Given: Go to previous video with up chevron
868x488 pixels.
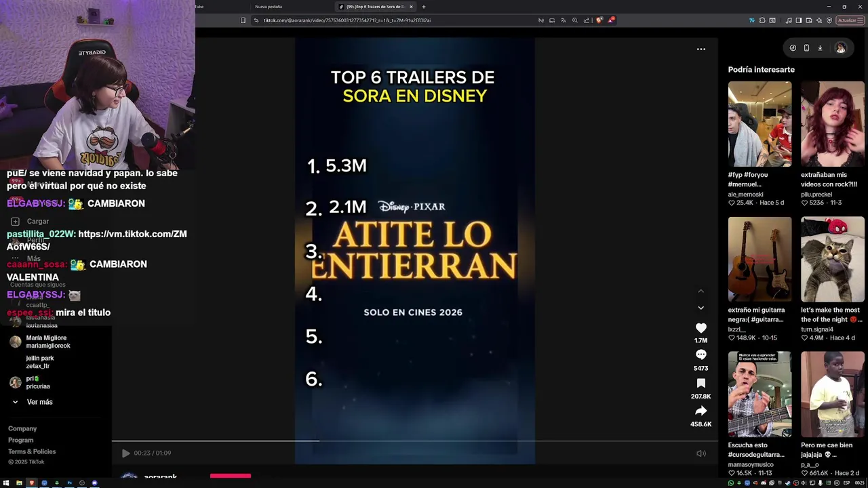Looking at the screenshot, I should pos(701,291).
